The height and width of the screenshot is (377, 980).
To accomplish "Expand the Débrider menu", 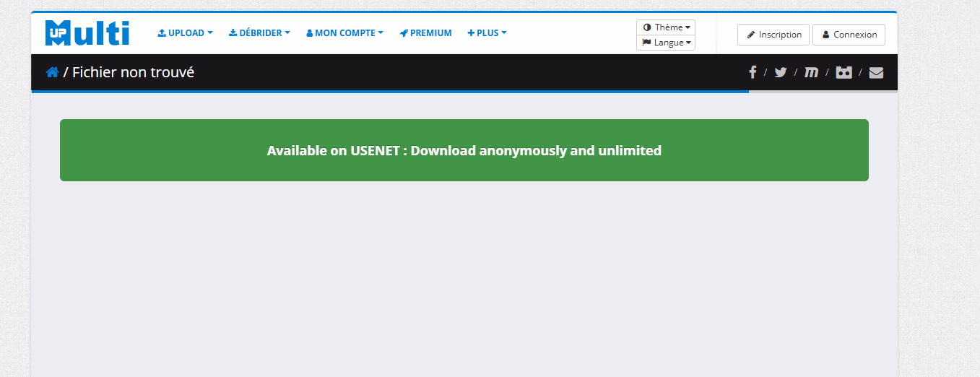I will point(259,33).
